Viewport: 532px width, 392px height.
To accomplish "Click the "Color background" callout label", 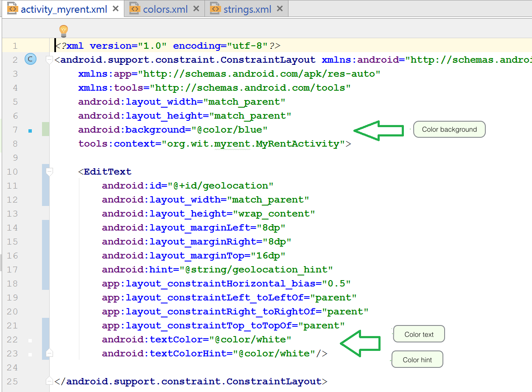I will point(449,130).
